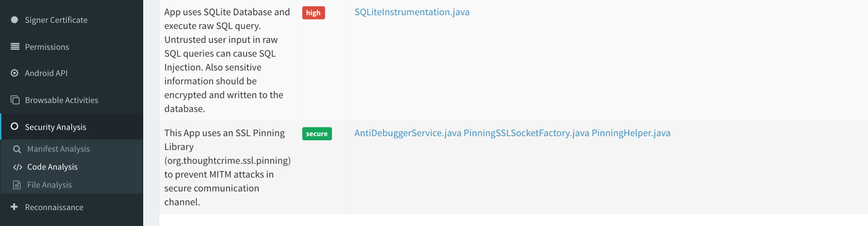868x226 pixels.
Task: Select the File Analysis submenu entry
Action: click(49, 185)
